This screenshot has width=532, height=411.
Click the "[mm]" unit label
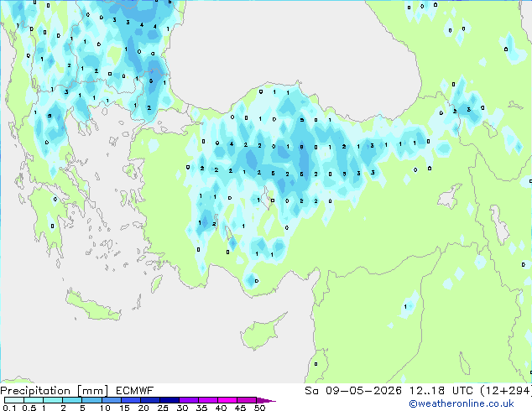coord(92,391)
